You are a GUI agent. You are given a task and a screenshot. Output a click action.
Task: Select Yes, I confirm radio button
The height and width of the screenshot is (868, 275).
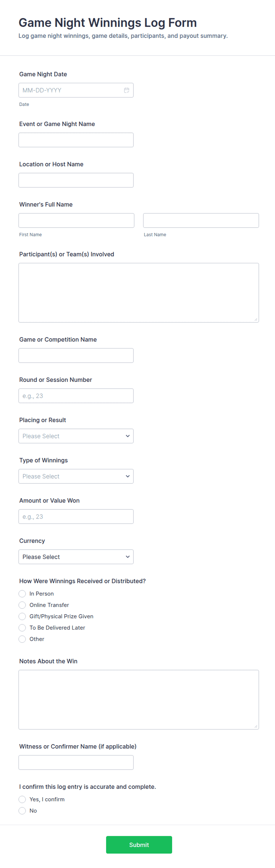coord(22,799)
